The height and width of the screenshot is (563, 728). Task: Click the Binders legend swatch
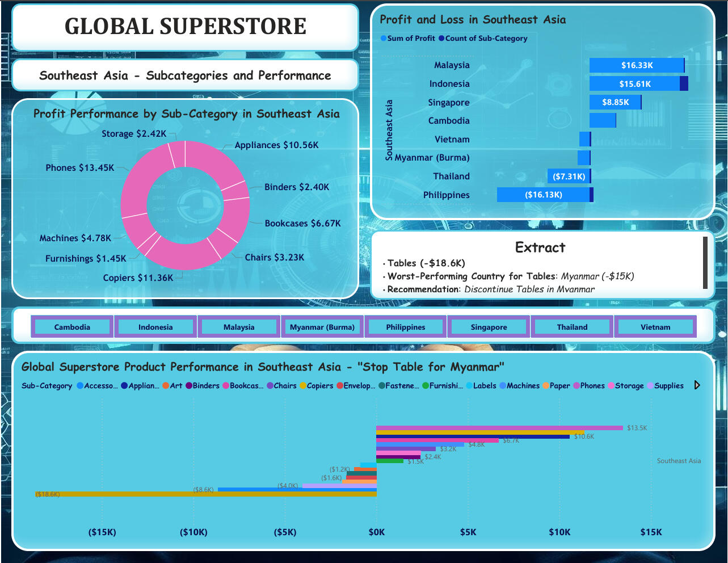(189, 386)
